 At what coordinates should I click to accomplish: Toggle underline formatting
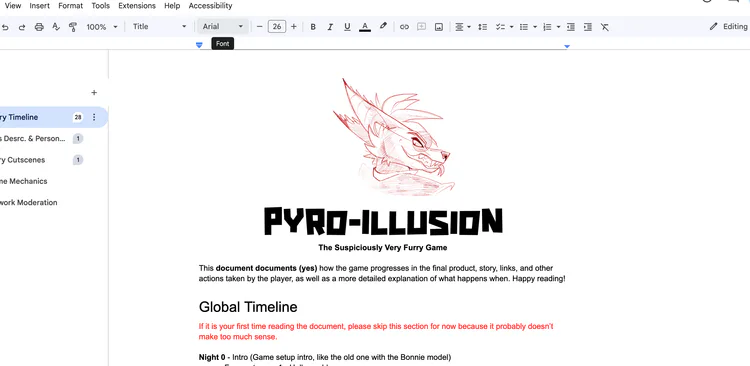coord(347,27)
